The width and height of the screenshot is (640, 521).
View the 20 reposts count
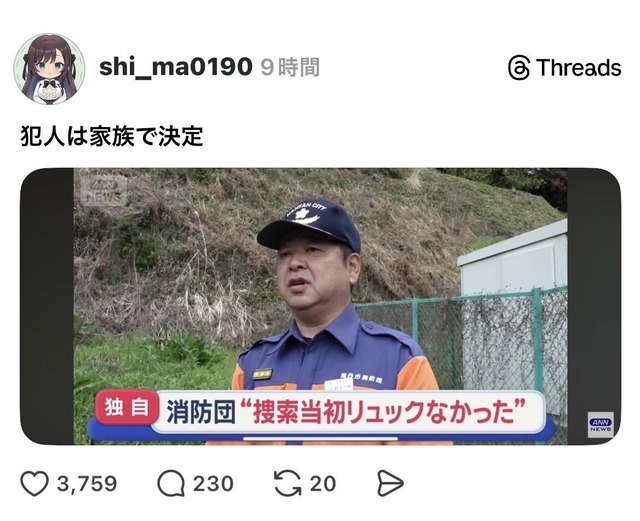323,484
